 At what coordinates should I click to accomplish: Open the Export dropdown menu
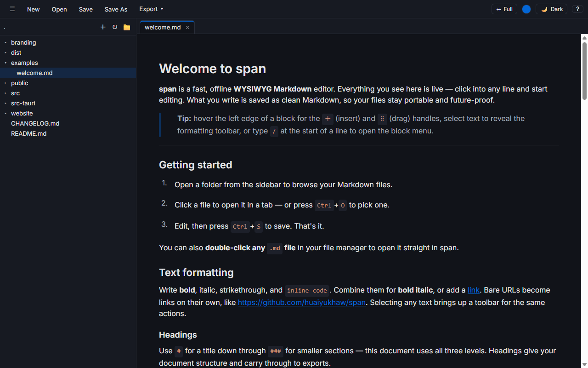pos(151,9)
